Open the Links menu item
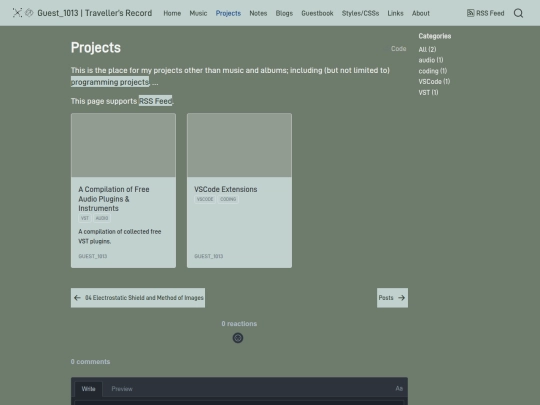Screen dimensions: 540x405 [x=395, y=13]
